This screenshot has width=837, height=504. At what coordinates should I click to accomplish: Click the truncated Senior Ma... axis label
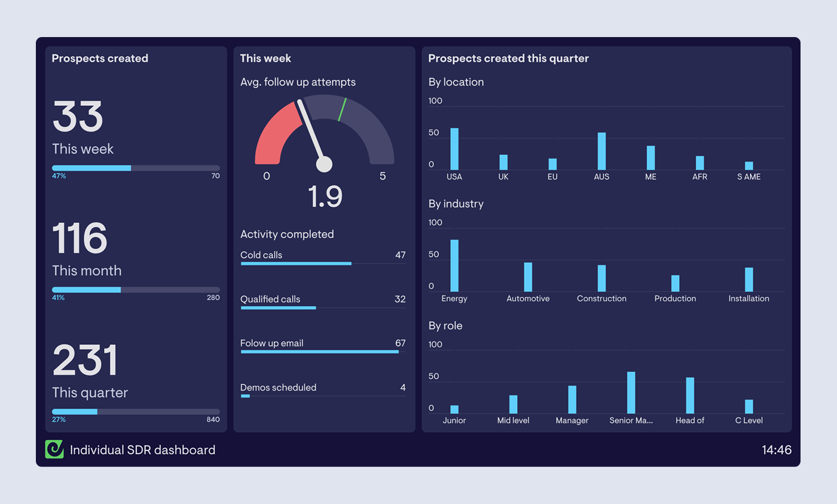point(631,421)
